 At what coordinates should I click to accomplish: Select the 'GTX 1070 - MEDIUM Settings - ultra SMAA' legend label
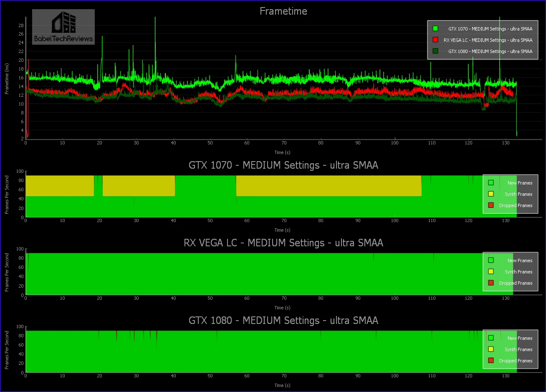coord(490,29)
